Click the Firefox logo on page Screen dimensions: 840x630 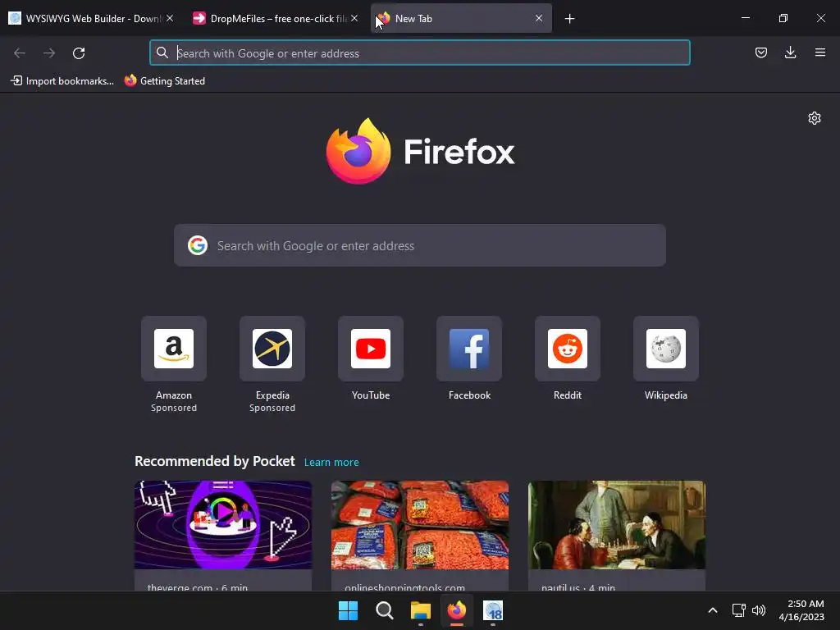[x=358, y=151]
